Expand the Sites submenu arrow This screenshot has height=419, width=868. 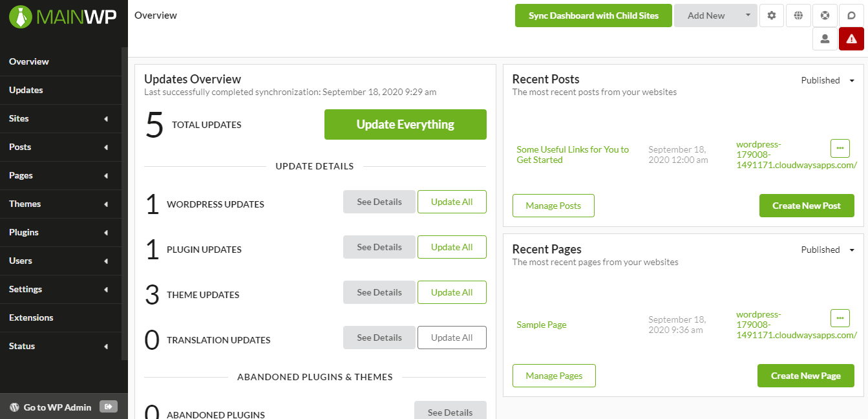click(105, 119)
